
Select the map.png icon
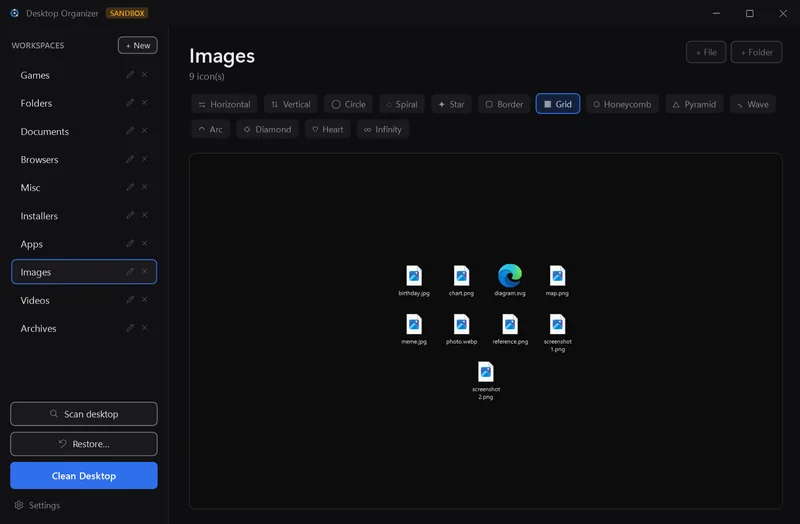pos(557,280)
